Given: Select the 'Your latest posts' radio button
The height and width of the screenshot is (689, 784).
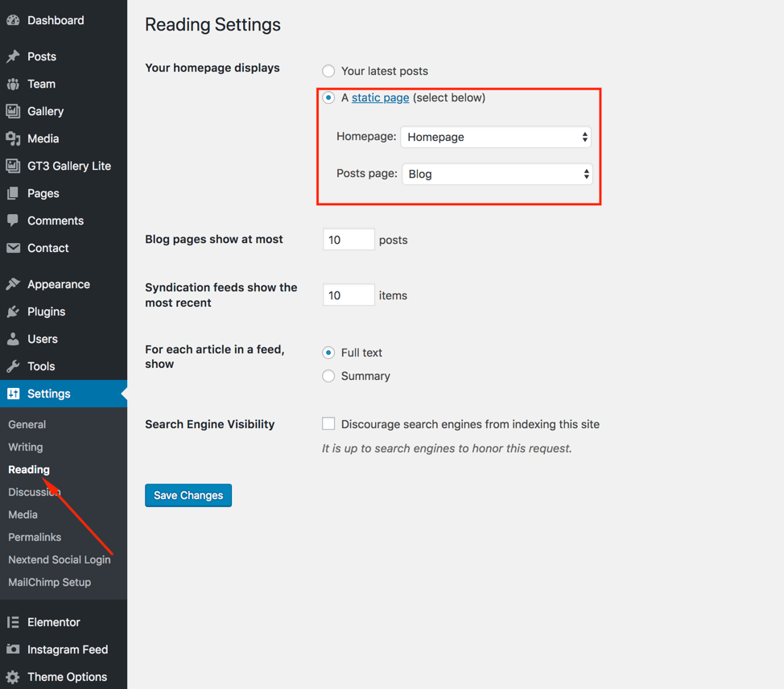Looking at the screenshot, I should [x=328, y=71].
